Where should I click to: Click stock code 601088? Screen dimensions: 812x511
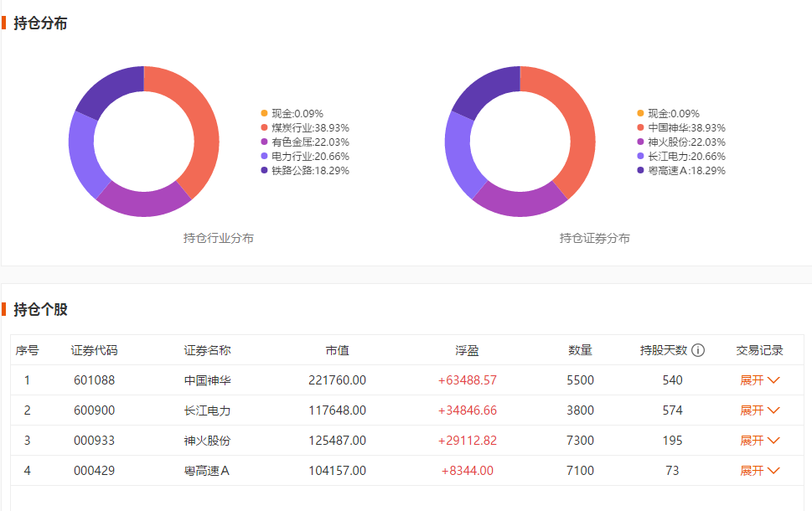point(94,380)
